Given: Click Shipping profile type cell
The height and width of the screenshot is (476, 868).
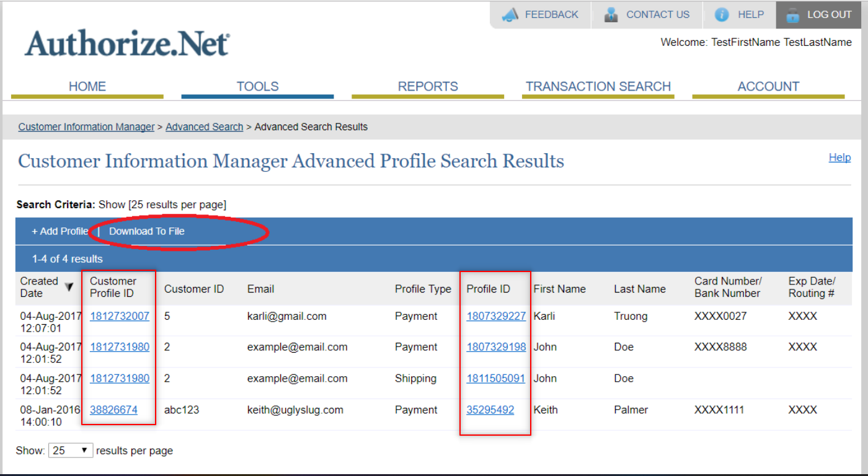Looking at the screenshot, I should [x=415, y=378].
